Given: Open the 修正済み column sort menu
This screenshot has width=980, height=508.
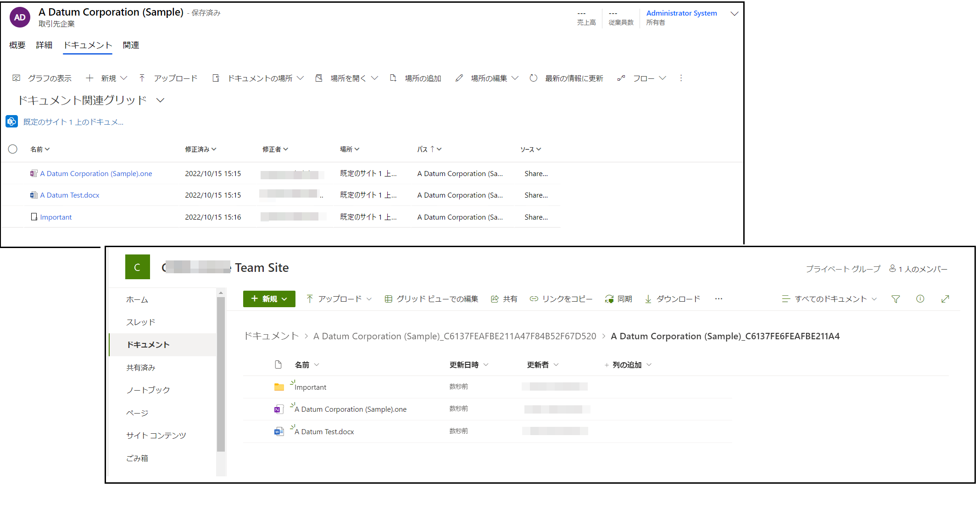Looking at the screenshot, I should tap(200, 149).
